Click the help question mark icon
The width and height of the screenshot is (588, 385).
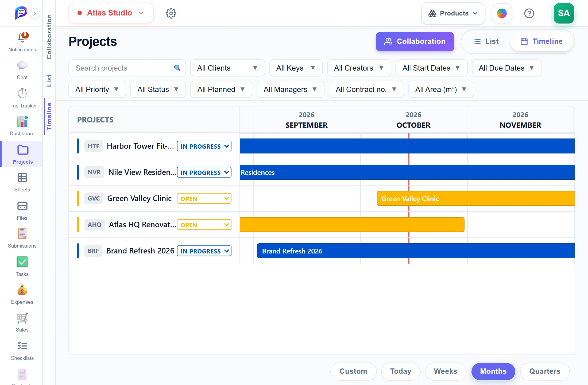coord(529,13)
